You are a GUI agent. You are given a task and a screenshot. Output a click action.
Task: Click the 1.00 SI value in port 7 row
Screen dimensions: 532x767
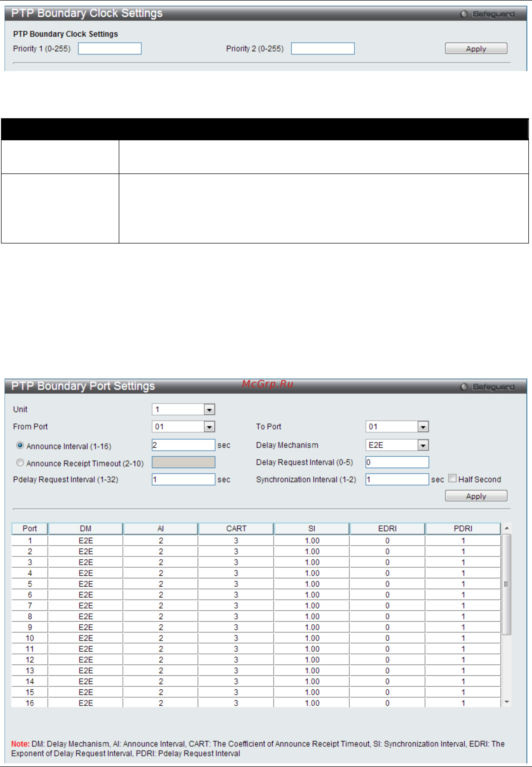(312, 606)
